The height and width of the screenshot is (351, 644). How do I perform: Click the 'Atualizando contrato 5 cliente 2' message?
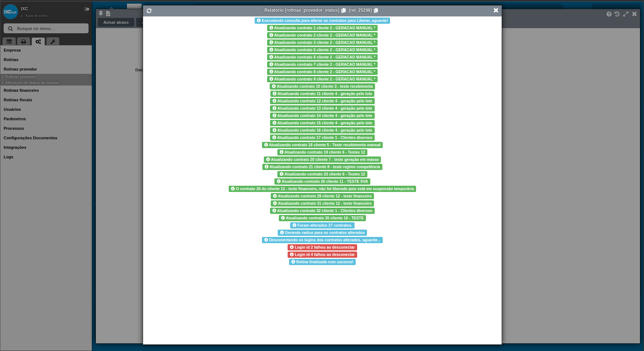(322, 50)
